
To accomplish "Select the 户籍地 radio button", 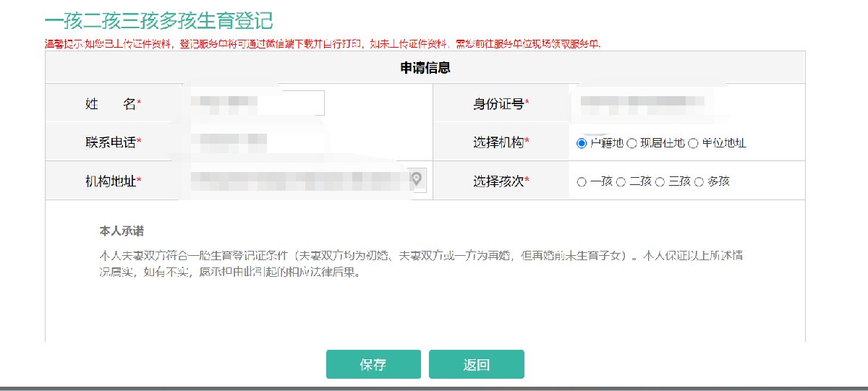I will click(x=582, y=143).
